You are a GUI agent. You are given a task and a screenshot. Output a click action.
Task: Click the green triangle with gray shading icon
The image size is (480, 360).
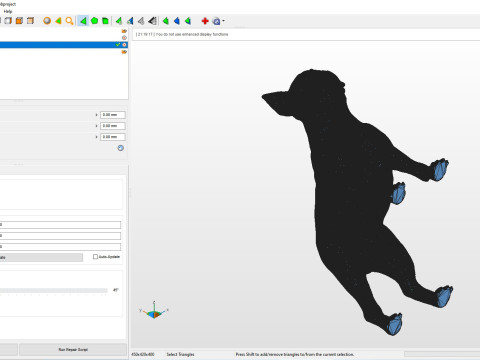pyautogui.click(x=119, y=21)
